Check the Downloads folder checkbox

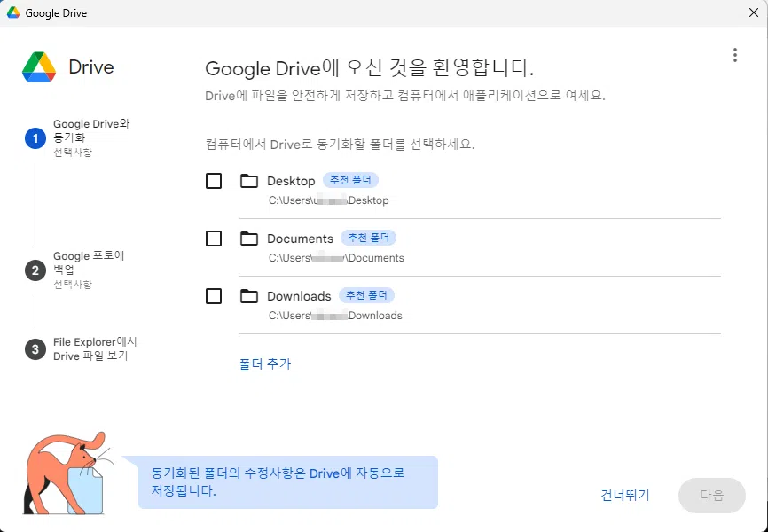point(213,295)
